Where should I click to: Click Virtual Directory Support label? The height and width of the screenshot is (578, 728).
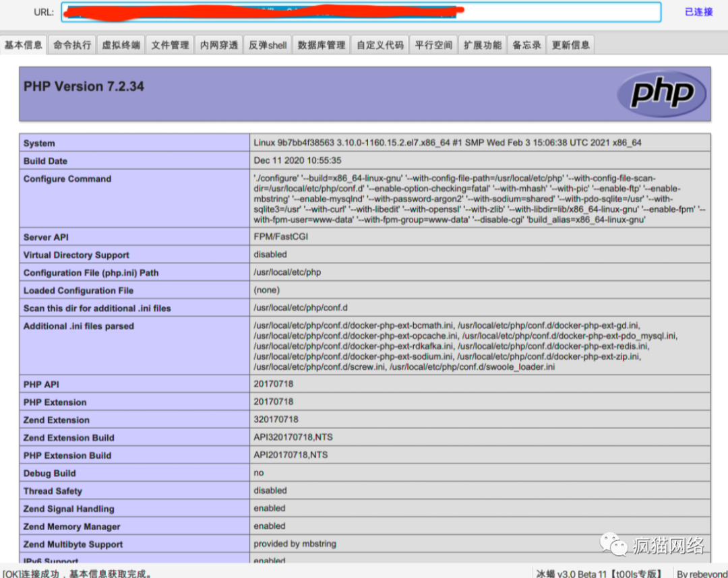[76, 255]
